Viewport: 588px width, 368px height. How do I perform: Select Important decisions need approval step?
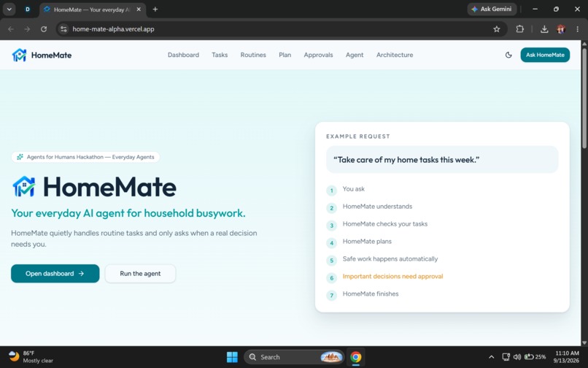(x=392, y=277)
